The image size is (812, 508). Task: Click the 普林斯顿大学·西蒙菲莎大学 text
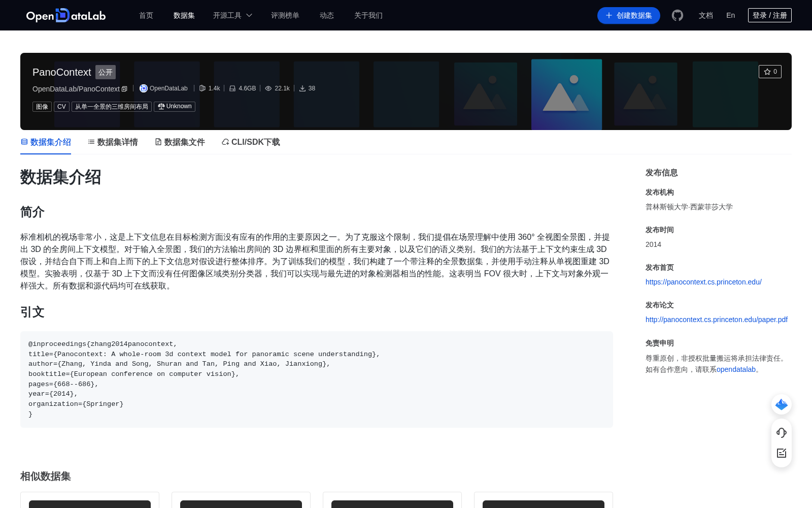[689, 207]
